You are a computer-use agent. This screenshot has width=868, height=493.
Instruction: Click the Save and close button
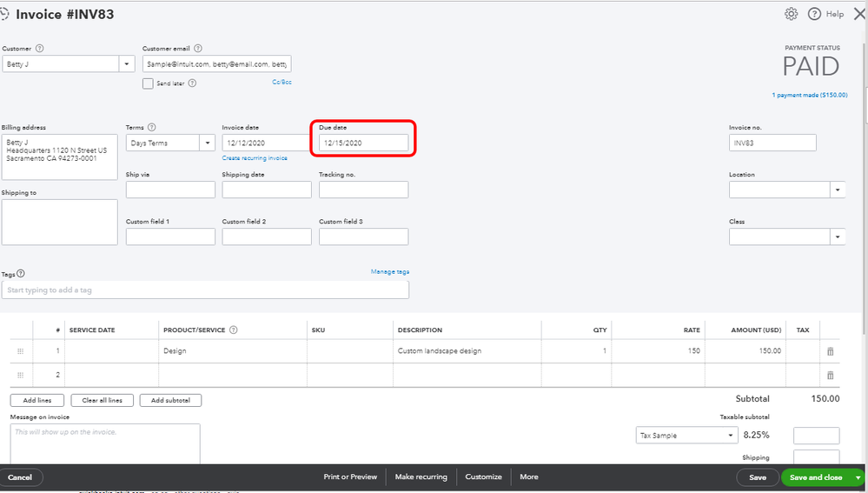pyautogui.click(x=816, y=477)
